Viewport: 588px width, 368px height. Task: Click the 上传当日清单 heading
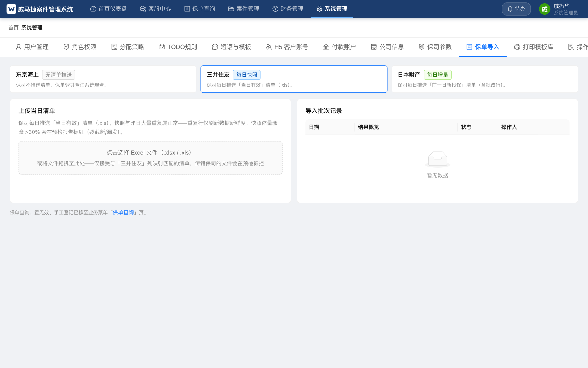(37, 111)
